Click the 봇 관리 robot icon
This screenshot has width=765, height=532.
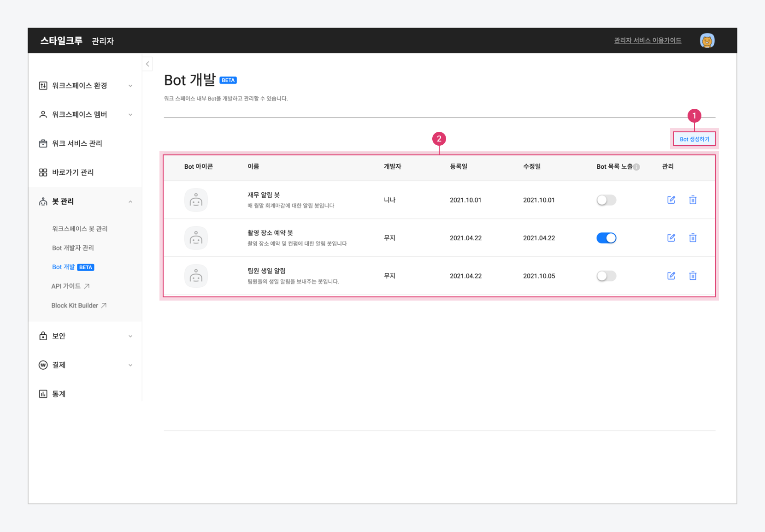[43, 201]
